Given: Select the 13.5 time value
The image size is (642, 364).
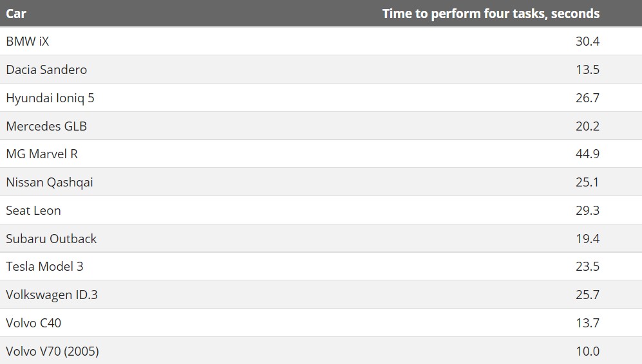Looking at the screenshot, I should click(x=587, y=69).
